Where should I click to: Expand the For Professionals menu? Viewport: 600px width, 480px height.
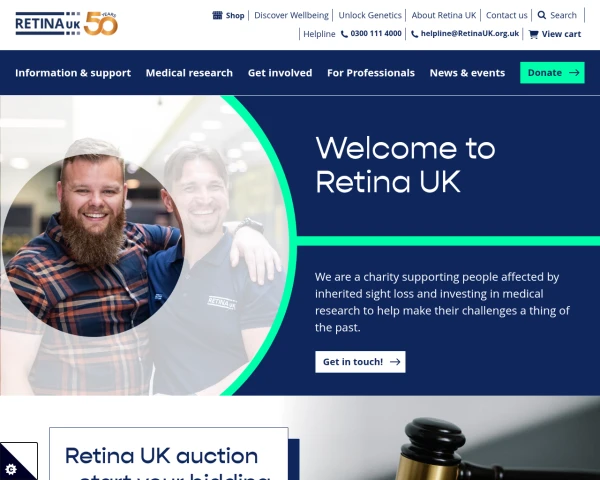371,73
